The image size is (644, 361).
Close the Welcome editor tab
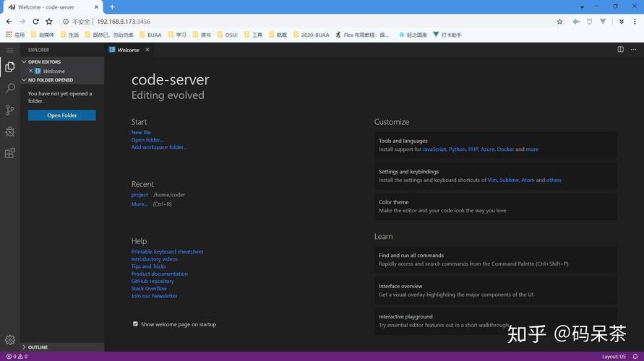tap(147, 50)
